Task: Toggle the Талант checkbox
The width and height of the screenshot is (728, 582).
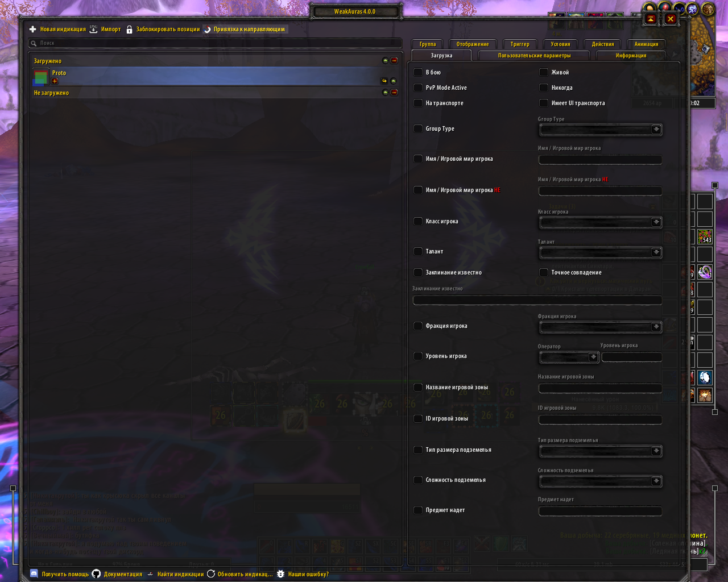Action: 418,251
